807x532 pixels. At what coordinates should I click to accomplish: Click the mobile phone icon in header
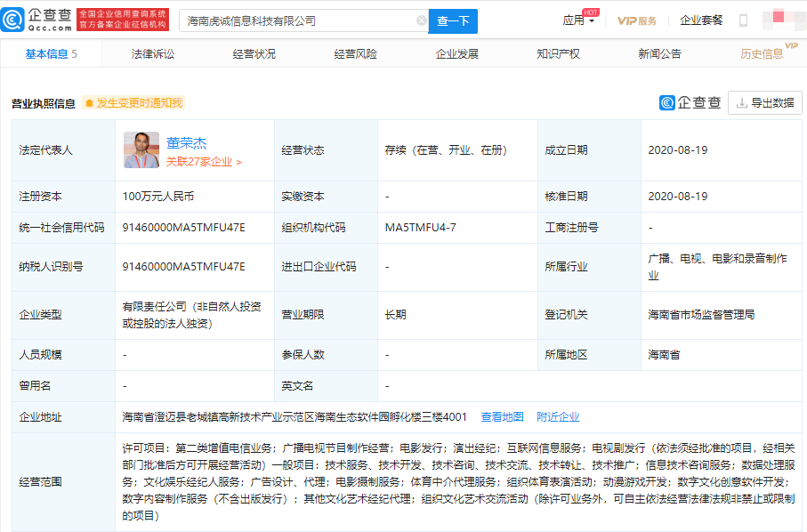tap(743, 20)
